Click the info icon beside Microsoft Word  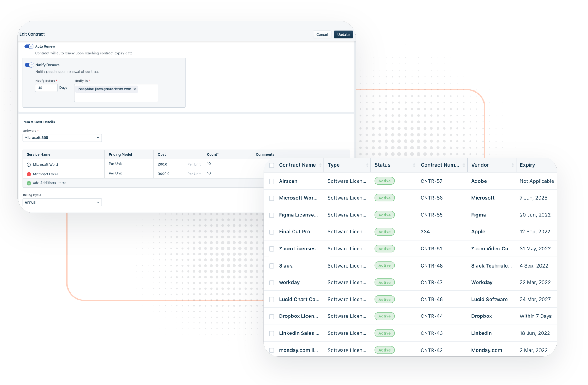(x=29, y=164)
